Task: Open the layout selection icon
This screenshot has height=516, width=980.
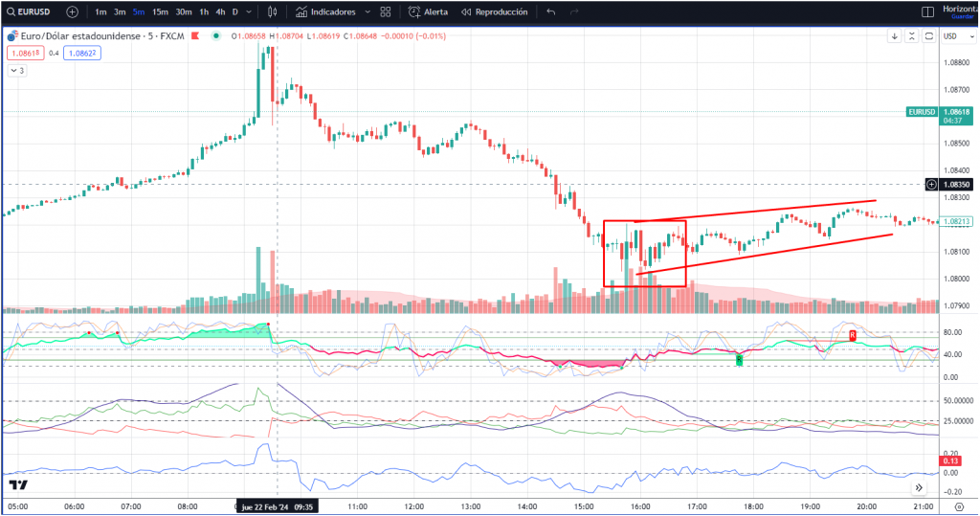Action: click(x=926, y=12)
